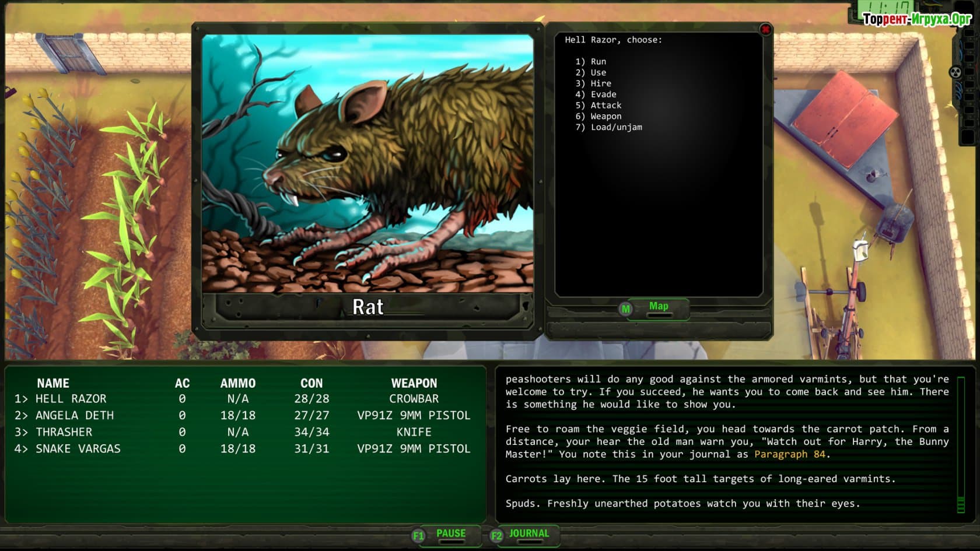Image resolution: width=980 pixels, height=551 pixels.
Task: Select Snake Vargas in party roster
Action: click(x=78, y=449)
